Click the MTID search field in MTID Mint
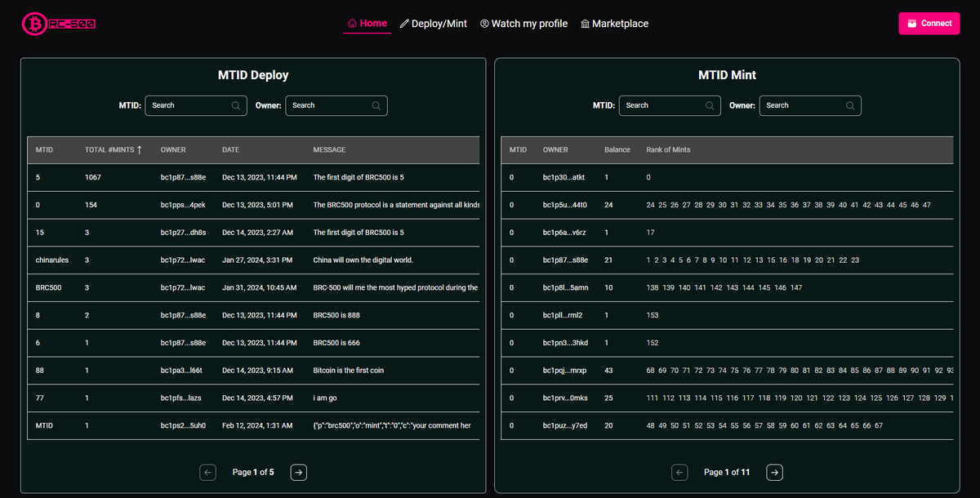980x498 pixels. tap(670, 105)
